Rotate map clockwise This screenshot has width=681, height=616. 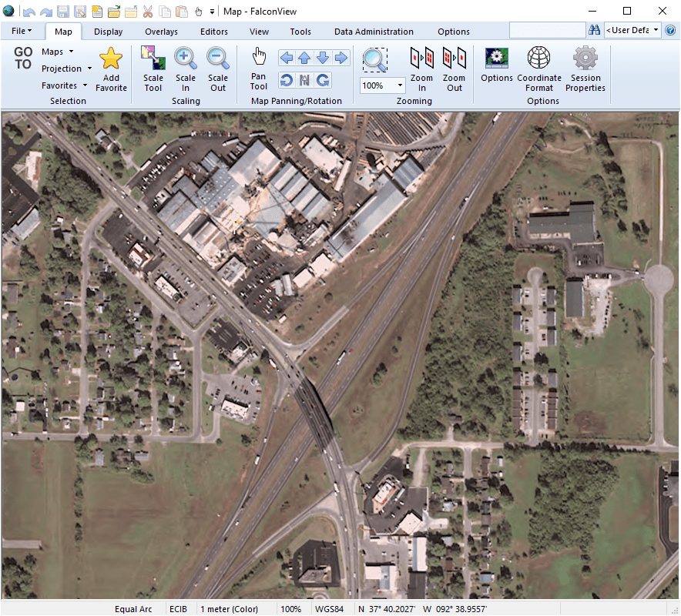point(323,80)
